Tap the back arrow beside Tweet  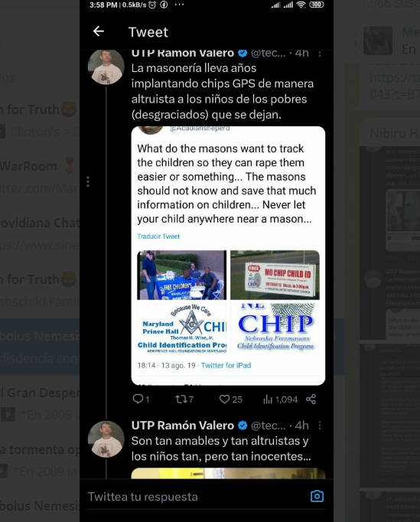coord(99,31)
